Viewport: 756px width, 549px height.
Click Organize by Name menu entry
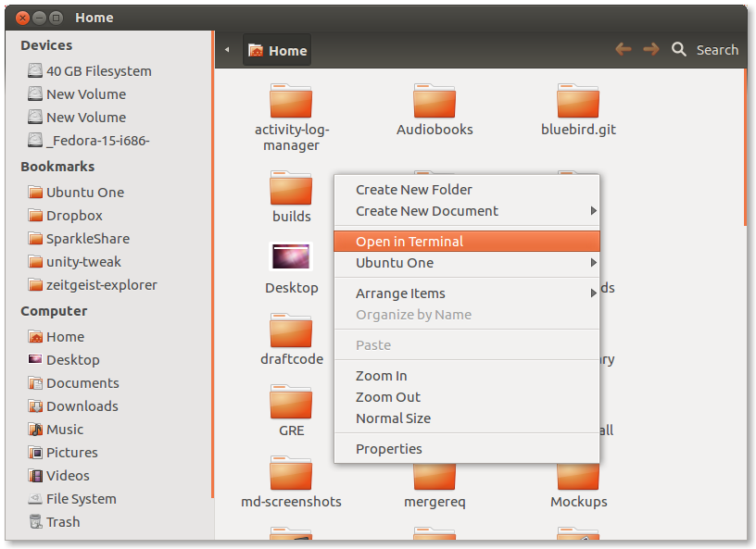coord(467,314)
